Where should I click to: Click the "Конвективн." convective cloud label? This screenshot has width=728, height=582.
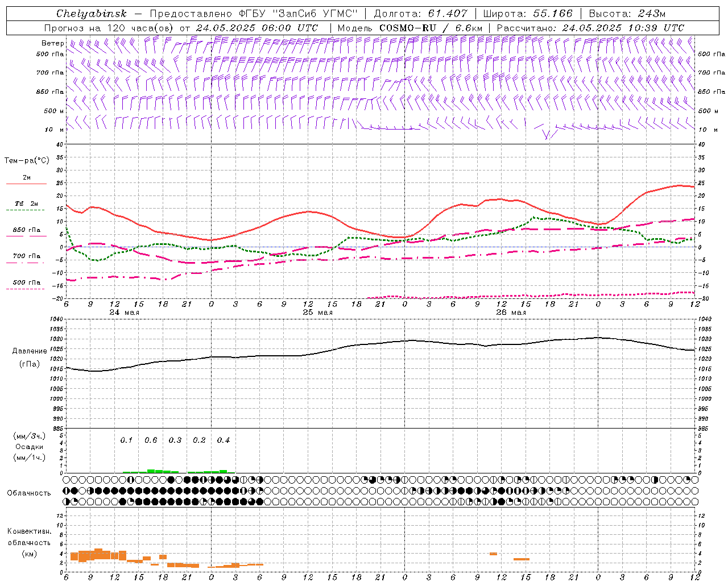click(x=29, y=531)
